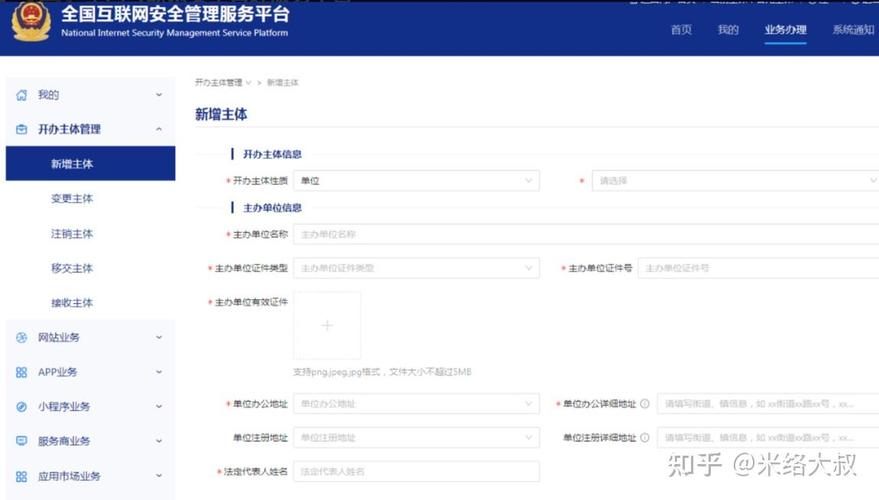
Task: Click the info icon next to 单位办公详细地址
Action: point(645,404)
